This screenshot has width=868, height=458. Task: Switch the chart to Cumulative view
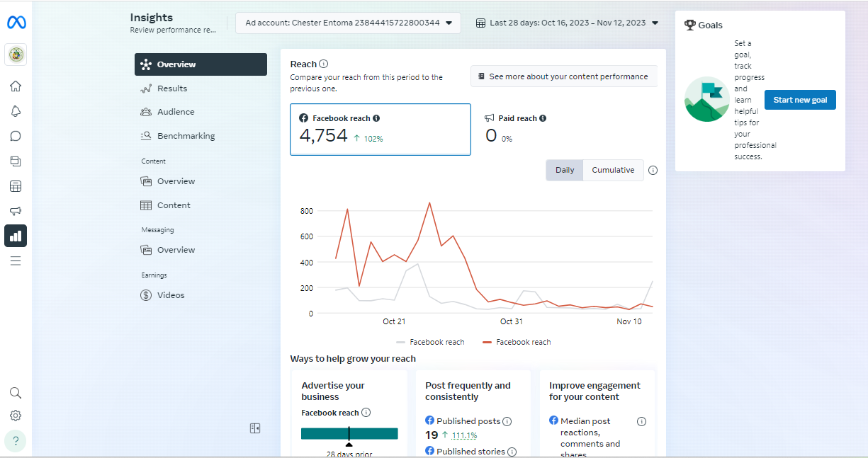[613, 170]
